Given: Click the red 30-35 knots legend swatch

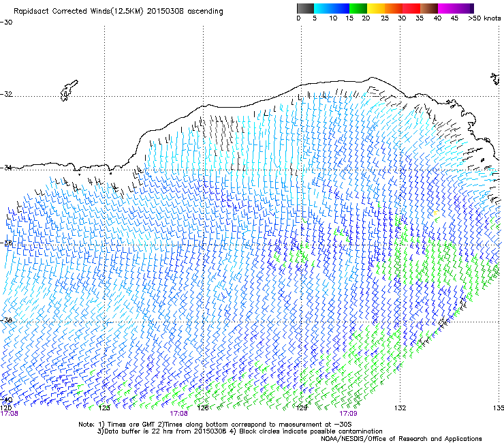Looking at the screenshot, I should (411, 8).
